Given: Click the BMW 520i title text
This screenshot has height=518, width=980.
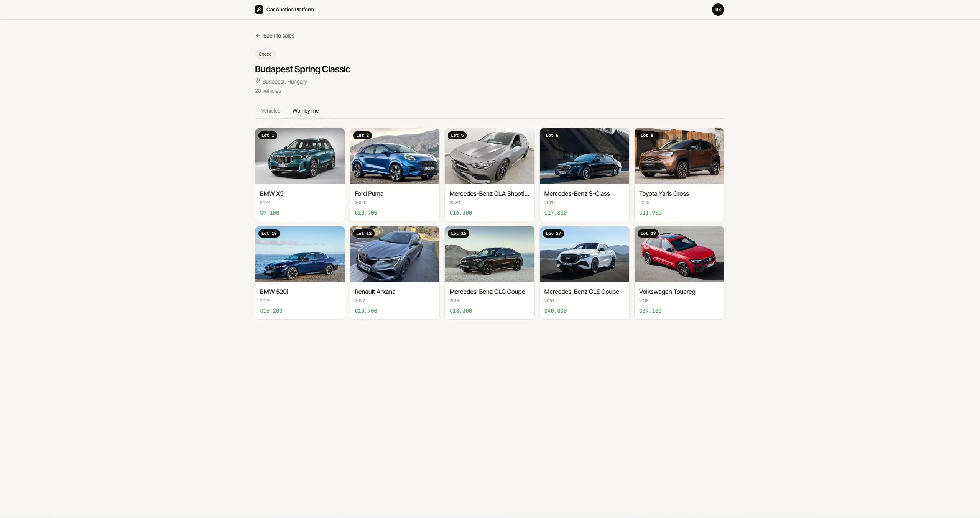Looking at the screenshot, I should click(x=274, y=292).
